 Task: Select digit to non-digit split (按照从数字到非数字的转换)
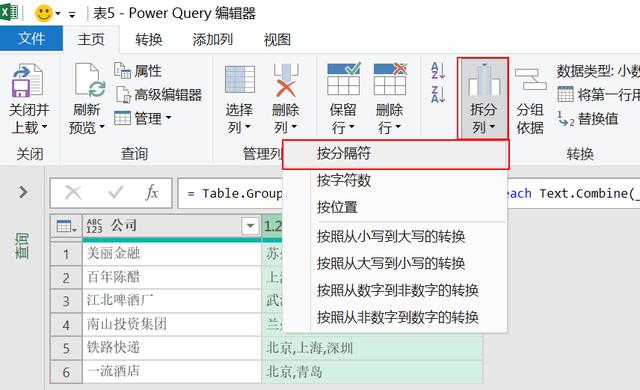(395, 290)
